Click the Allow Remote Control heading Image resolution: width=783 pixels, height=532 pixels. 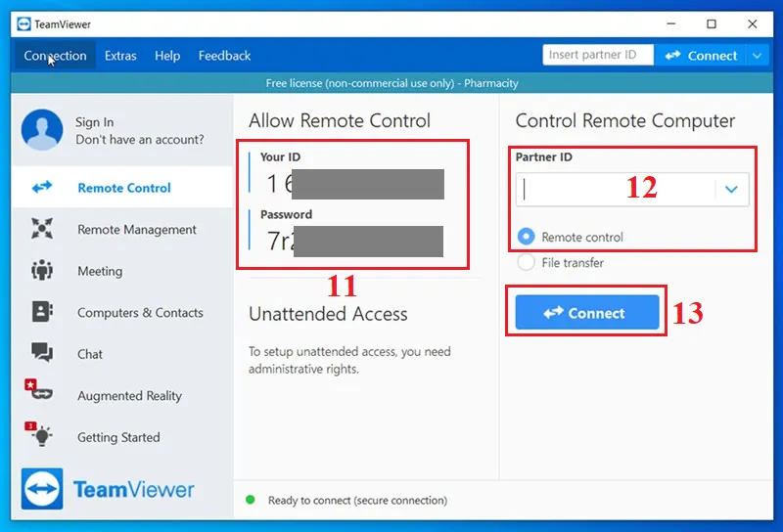[x=340, y=120]
